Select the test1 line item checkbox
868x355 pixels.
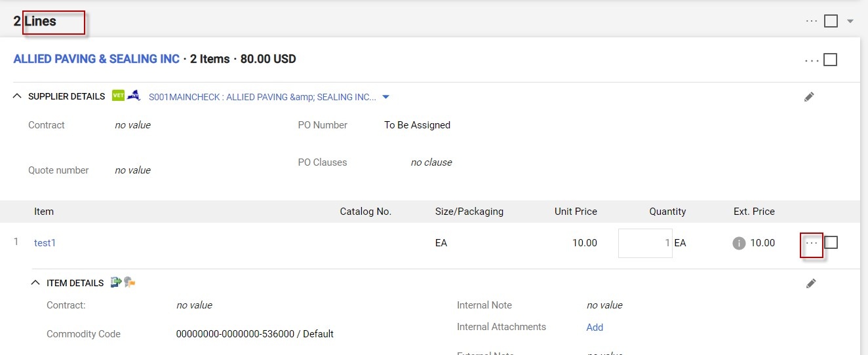click(x=831, y=243)
